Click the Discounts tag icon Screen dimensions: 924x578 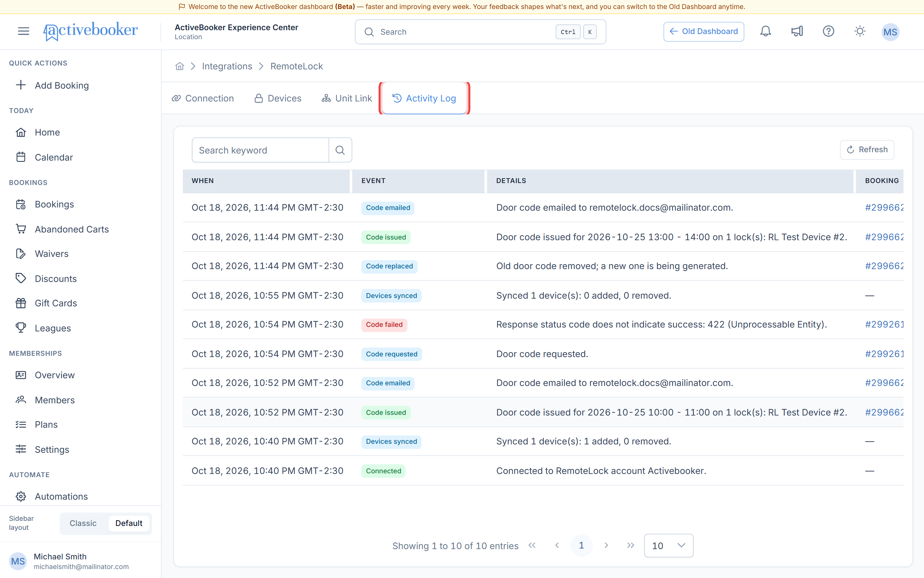pyautogui.click(x=21, y=278)
